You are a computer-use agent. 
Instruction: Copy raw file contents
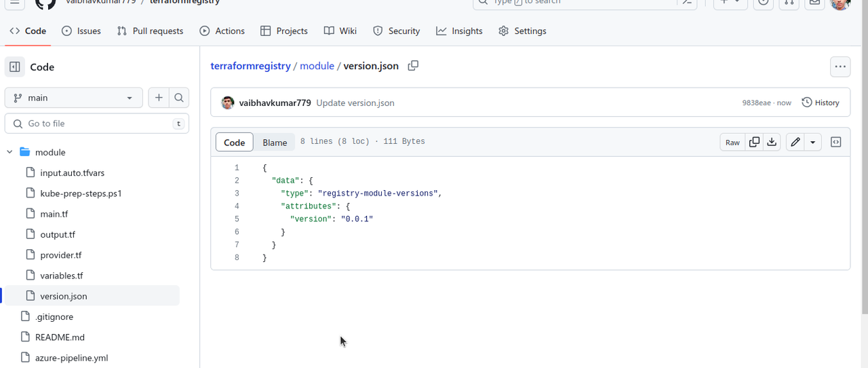click(x=754, y=142)
